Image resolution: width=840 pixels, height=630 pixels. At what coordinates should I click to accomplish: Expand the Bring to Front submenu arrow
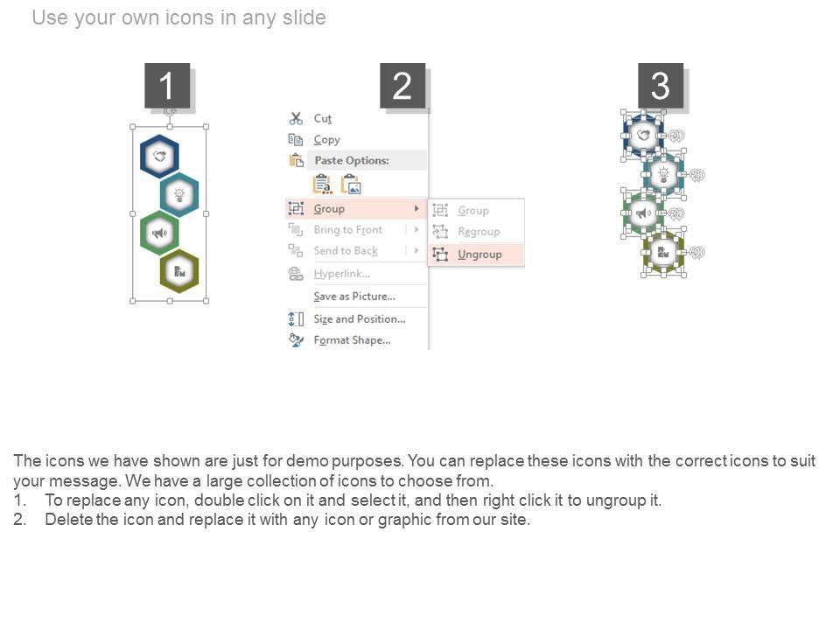[x=416, y=229]
